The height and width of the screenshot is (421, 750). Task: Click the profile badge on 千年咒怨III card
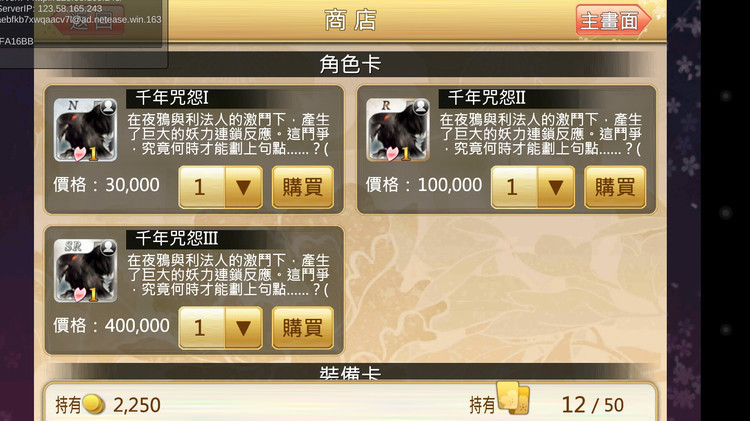(x=109, y=247)
